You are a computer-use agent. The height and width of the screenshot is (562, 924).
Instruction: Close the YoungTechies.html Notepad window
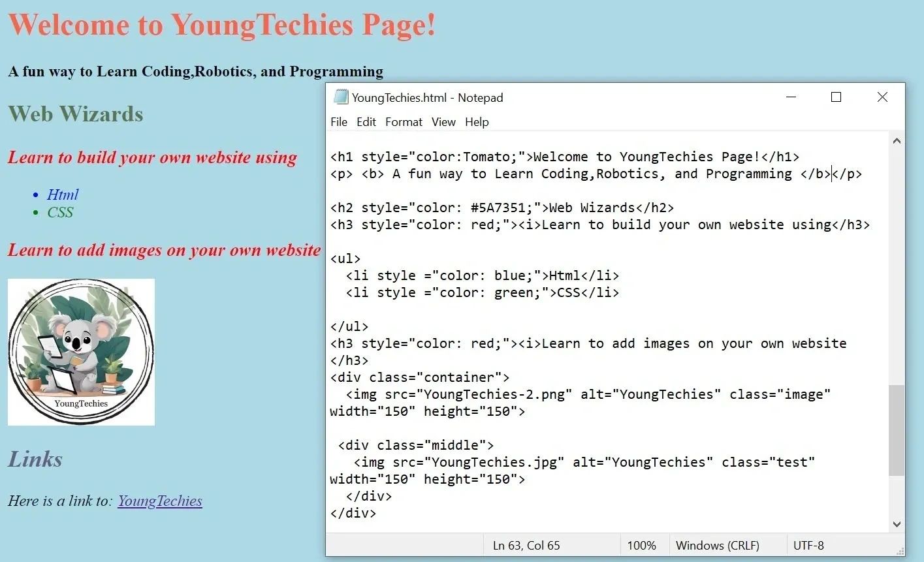[882, 97]
